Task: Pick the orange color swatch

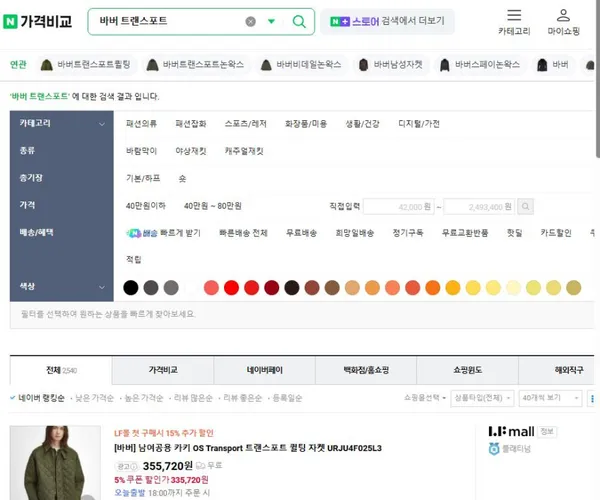Action: coord(433,288)
